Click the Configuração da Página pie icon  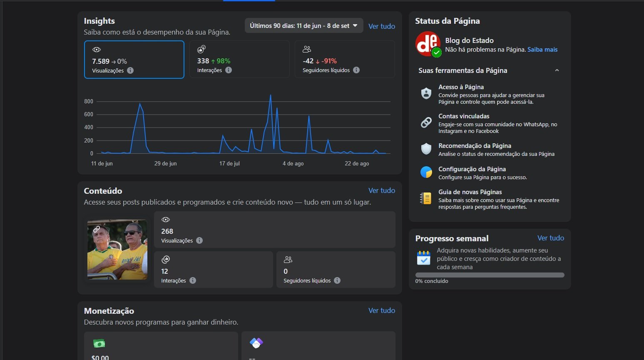point(426,172)
